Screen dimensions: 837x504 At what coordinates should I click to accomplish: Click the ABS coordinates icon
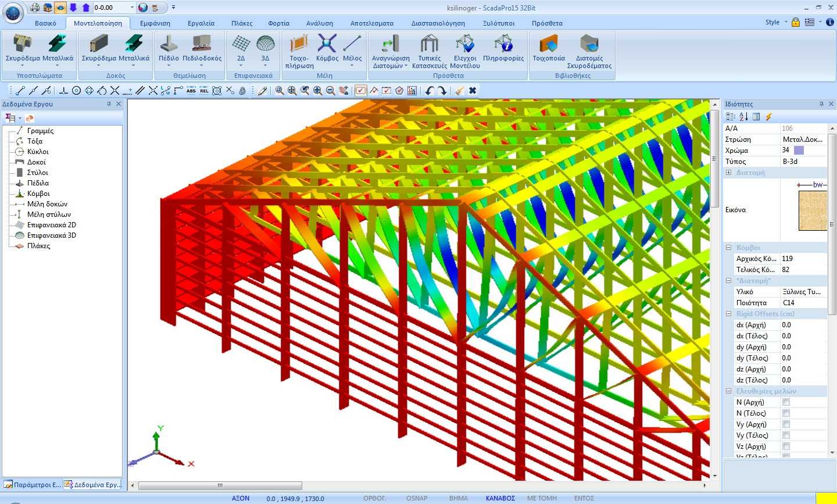[x=191, y=91]
